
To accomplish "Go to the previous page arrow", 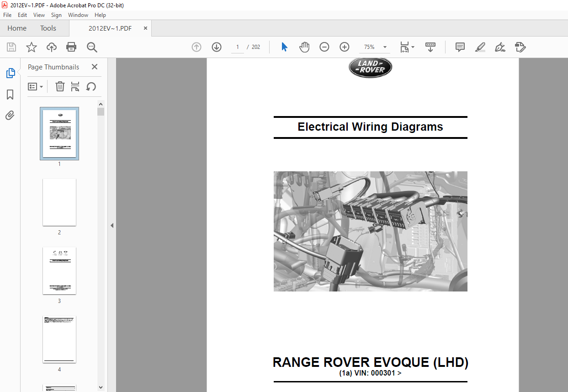I will [196, 47].
